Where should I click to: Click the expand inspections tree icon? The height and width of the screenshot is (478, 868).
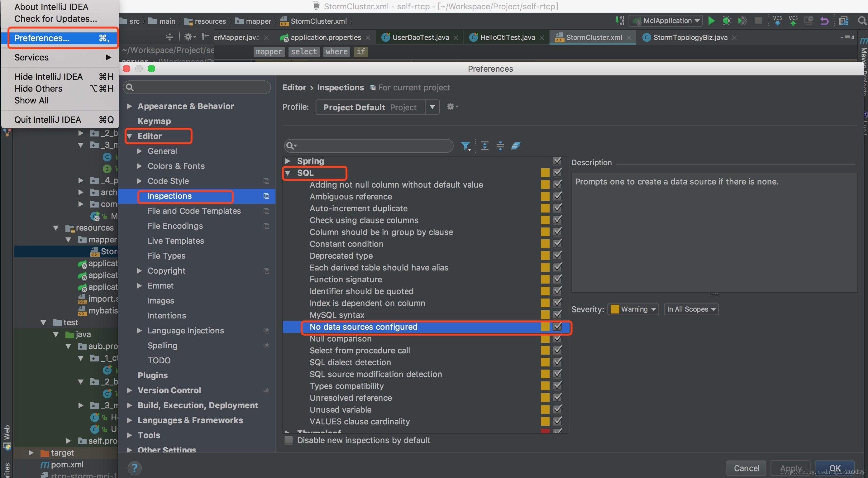[484, 146]
